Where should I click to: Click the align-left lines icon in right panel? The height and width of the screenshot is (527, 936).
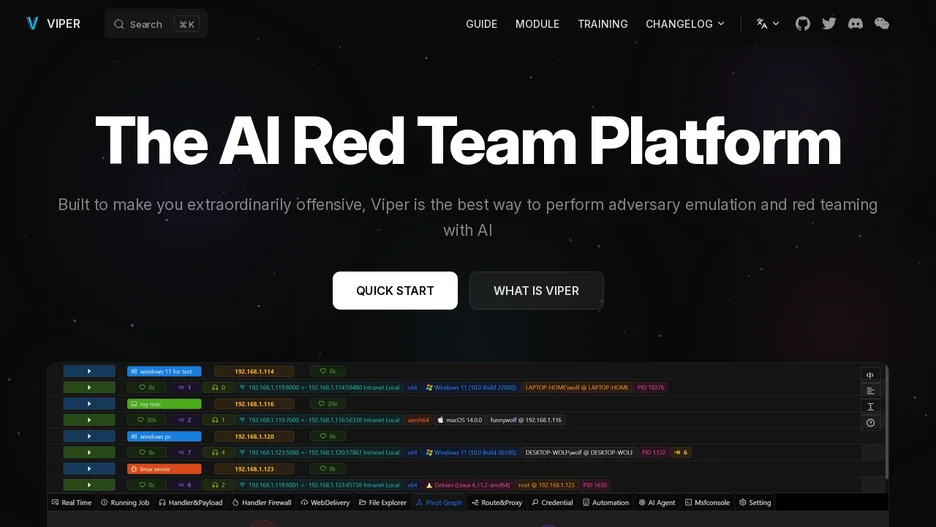point(870,391)
